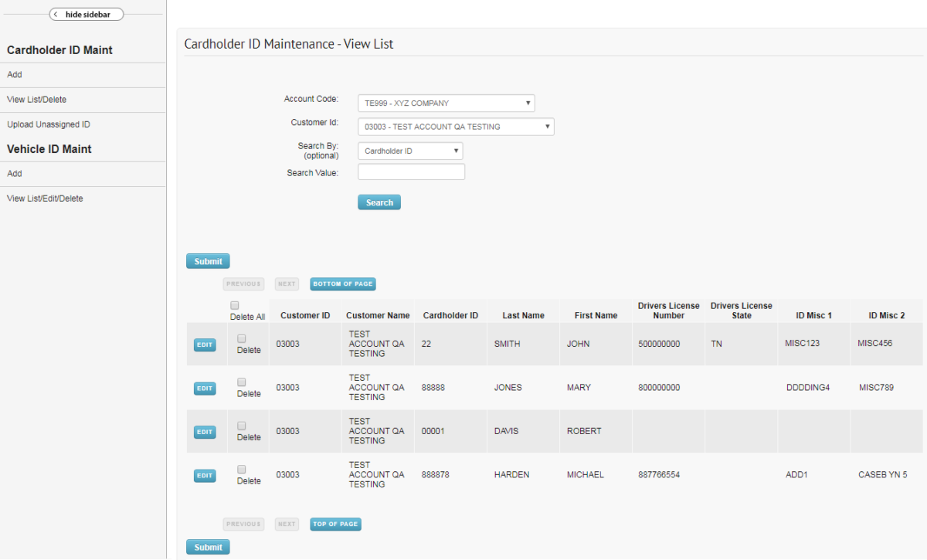Click inside the Search Value field
927x560 pixels.
(411, 171)
